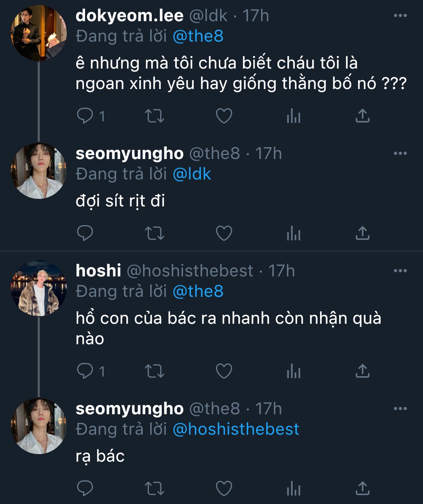Retweet dokyeom.lee's tweet
The width and height of the screenshot is (423, 504).
[x=154, y=116]
